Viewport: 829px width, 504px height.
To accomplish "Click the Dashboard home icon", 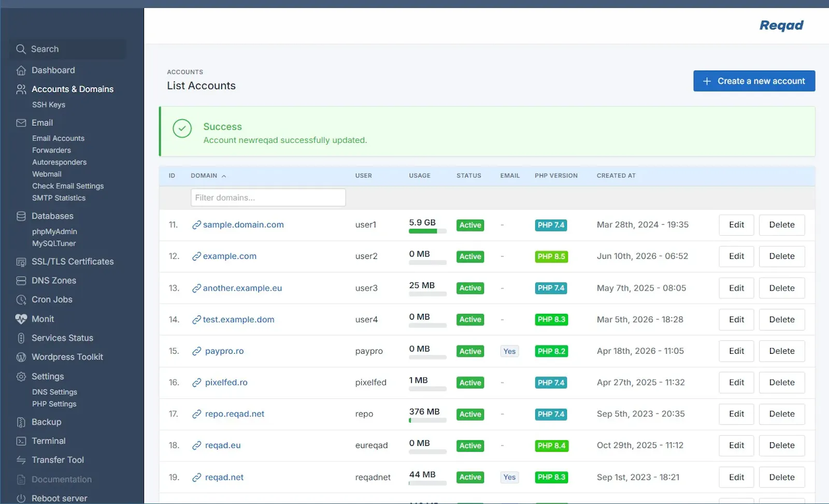I will click(x=21, y=70).
